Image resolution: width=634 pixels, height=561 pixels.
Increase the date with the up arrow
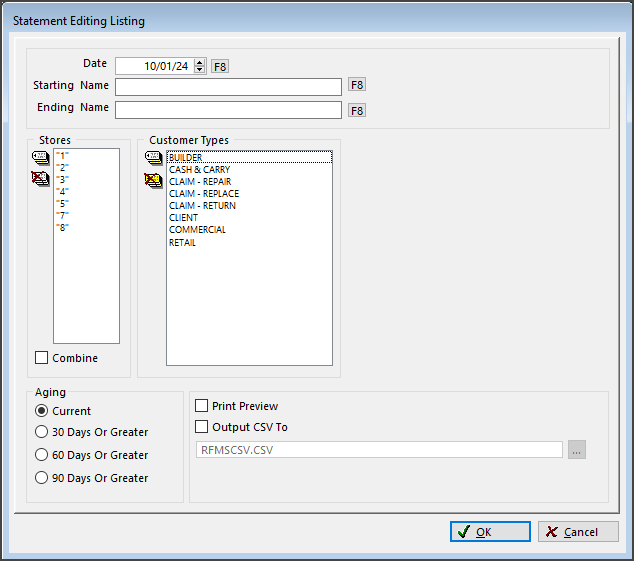coord(199,63)
